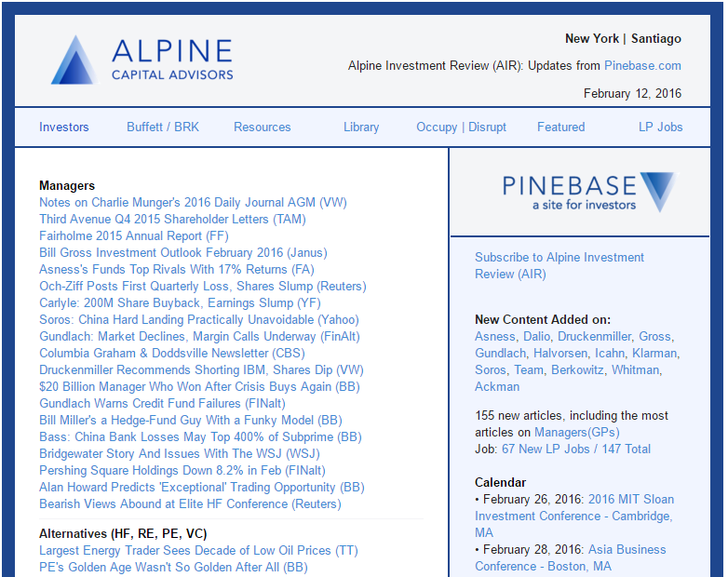
Task: Open Team new content link
Action: [x=529, y=369]
